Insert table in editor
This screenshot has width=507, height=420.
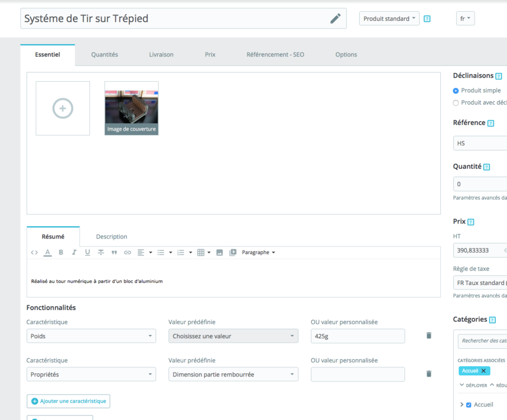204,253
